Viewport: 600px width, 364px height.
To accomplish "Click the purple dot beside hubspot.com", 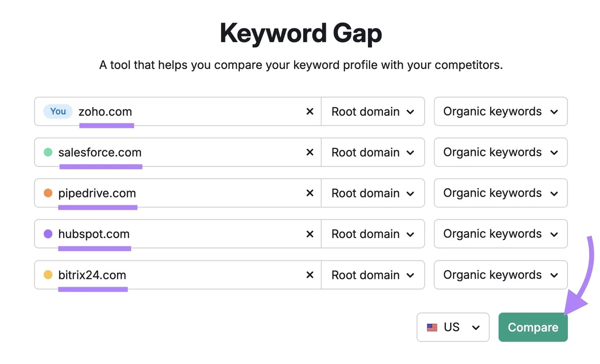I will coord(48,234).
